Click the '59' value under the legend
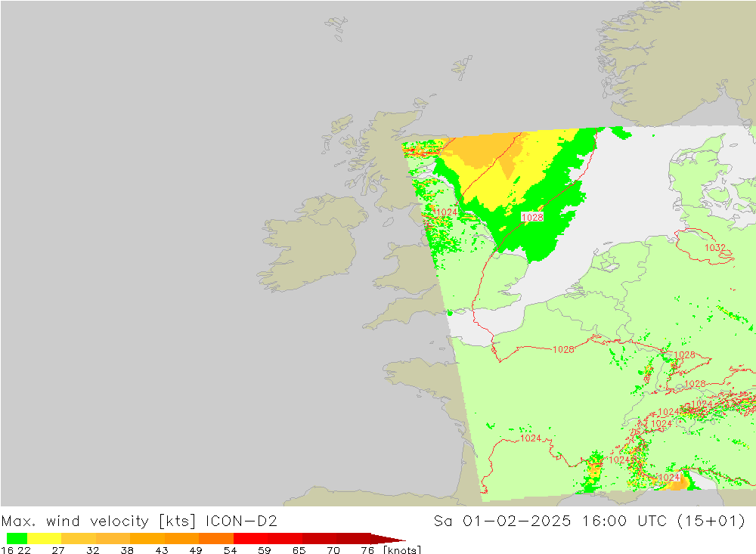Image resolution: width=756 pixels, height=554 pixels. [264, 550]
